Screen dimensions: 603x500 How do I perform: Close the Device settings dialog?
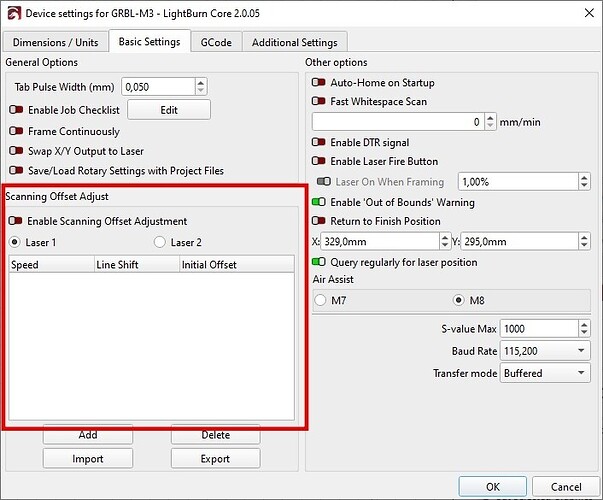click(x=589, y=13)
